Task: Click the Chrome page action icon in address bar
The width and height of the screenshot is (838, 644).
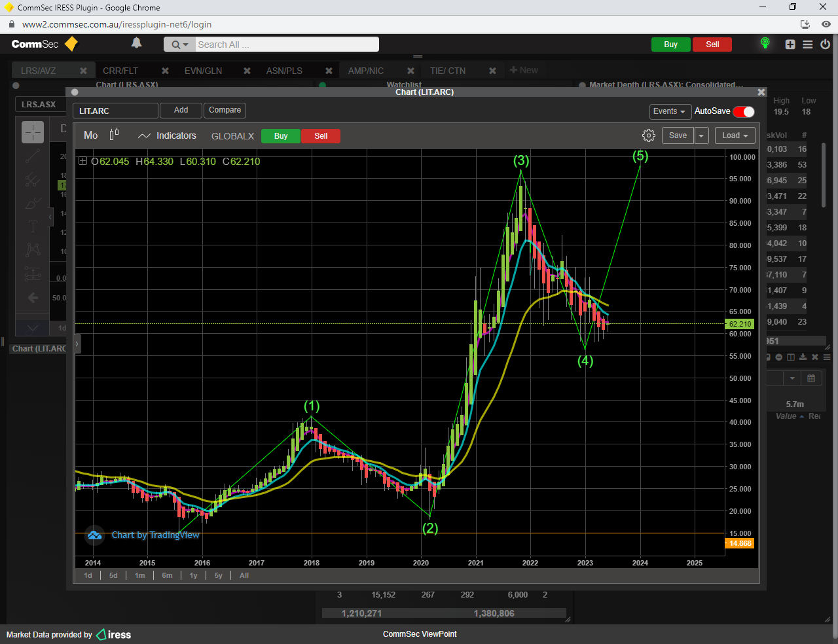Action: 805,24
